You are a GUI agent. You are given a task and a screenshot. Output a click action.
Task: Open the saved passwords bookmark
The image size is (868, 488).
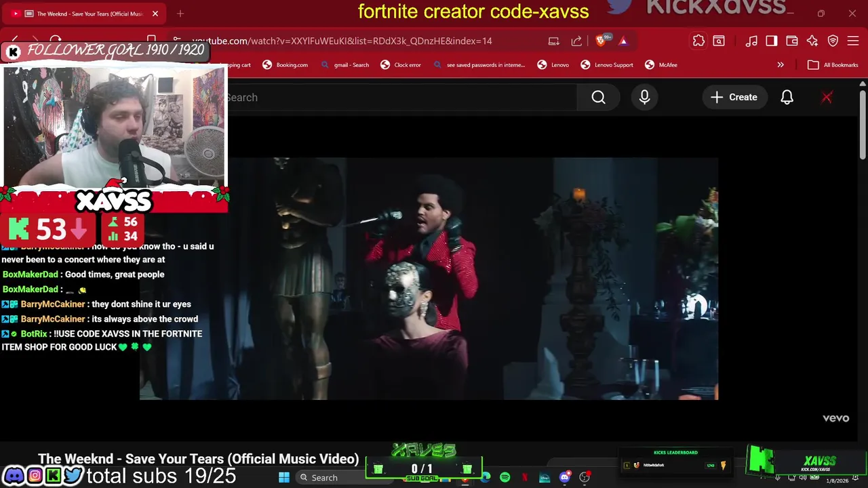pyautogui.click(x=479, y=65)
